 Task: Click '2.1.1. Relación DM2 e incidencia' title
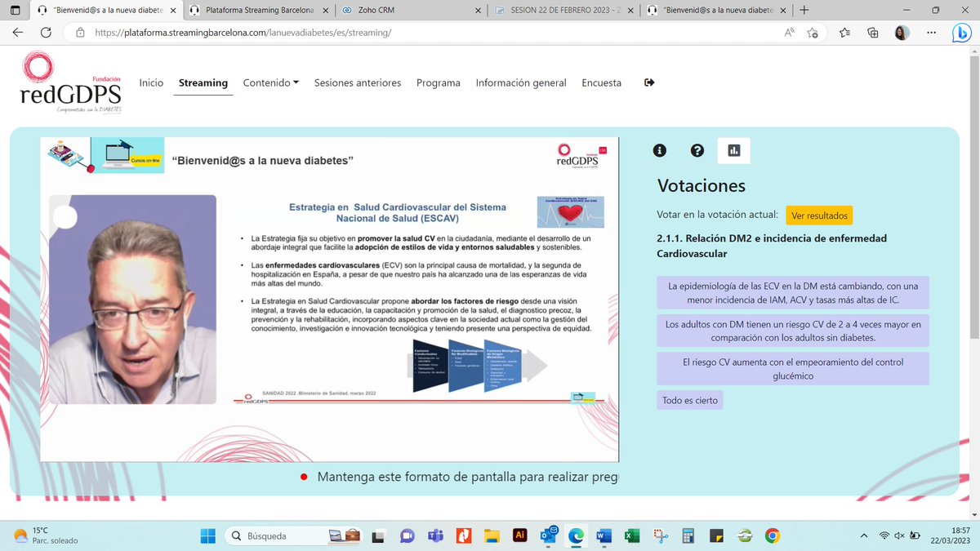pyautogui.click(x=772, y=246)
